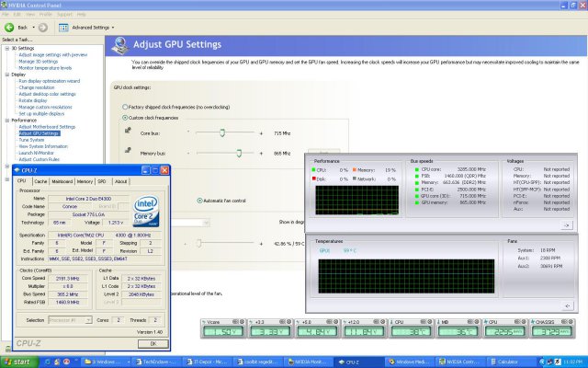Switch to the Memory tab in CPU-Z
Screen dimensions: 588x368
point(85,181)
